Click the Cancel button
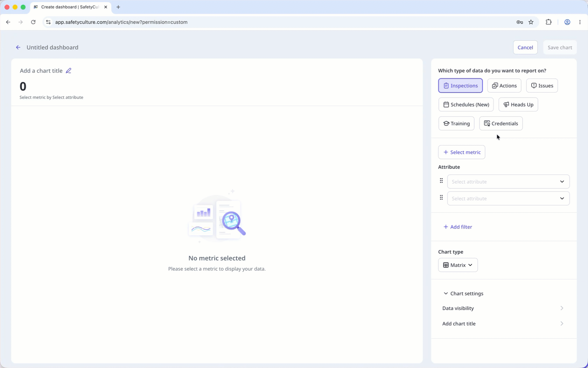Viewport: 588px width, 368px height. tap(525, 47)
